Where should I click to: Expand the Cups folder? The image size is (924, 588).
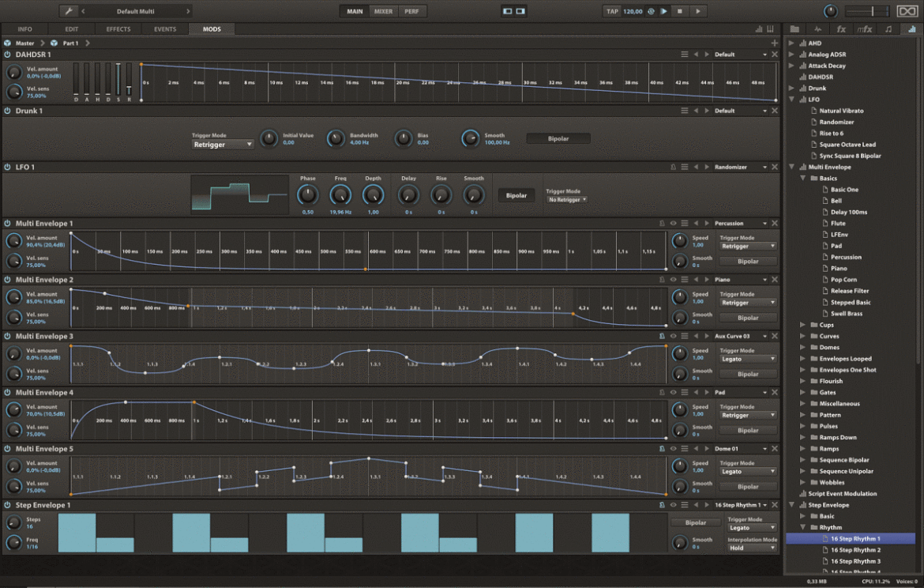pyautogui.click(x=802, y=325)
